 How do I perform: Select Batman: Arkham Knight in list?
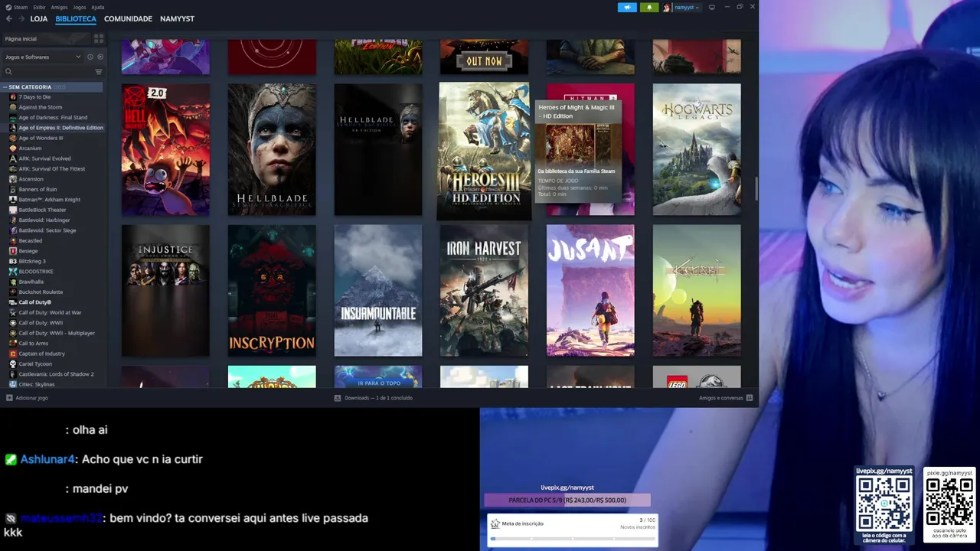pos(49,200)
